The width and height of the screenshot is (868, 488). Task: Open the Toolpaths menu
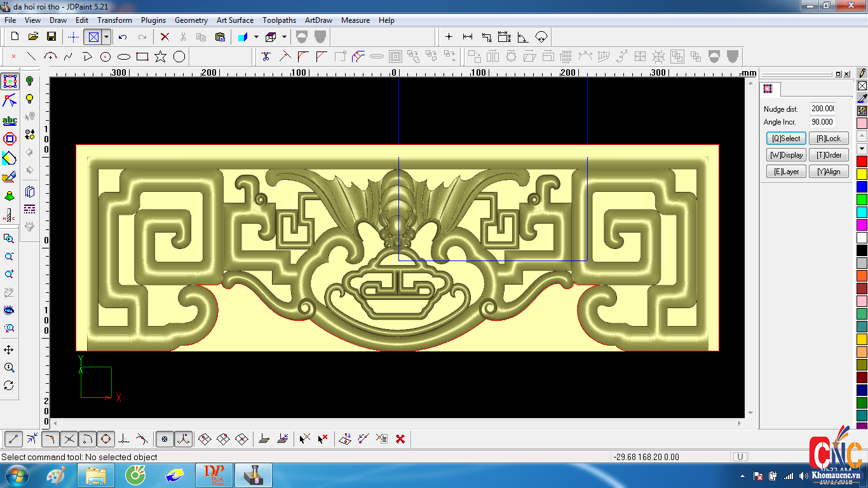pos(279,20)
